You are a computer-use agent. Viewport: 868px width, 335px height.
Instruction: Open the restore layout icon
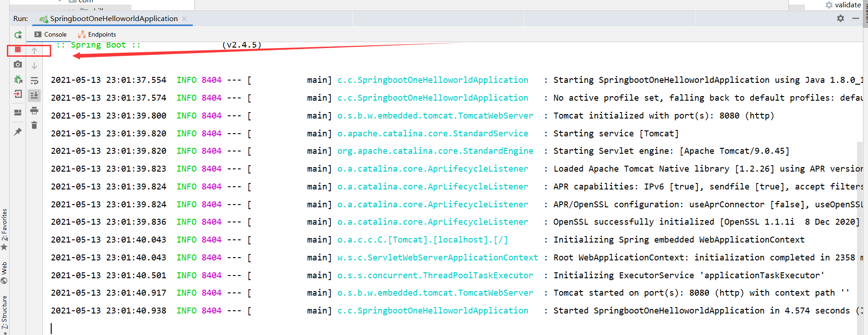tap(18, 112)
